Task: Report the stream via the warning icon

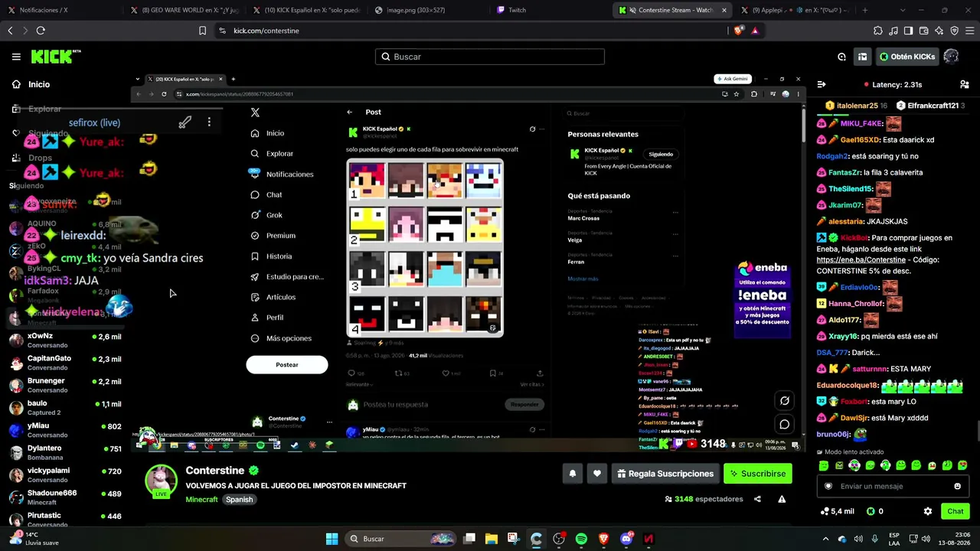Action: 782,499
